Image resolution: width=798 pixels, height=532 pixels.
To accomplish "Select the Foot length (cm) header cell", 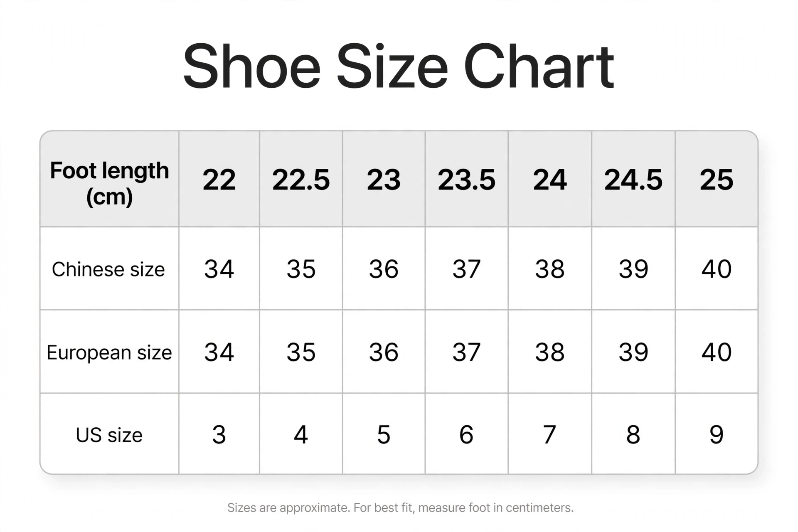I will click(109, 179).
